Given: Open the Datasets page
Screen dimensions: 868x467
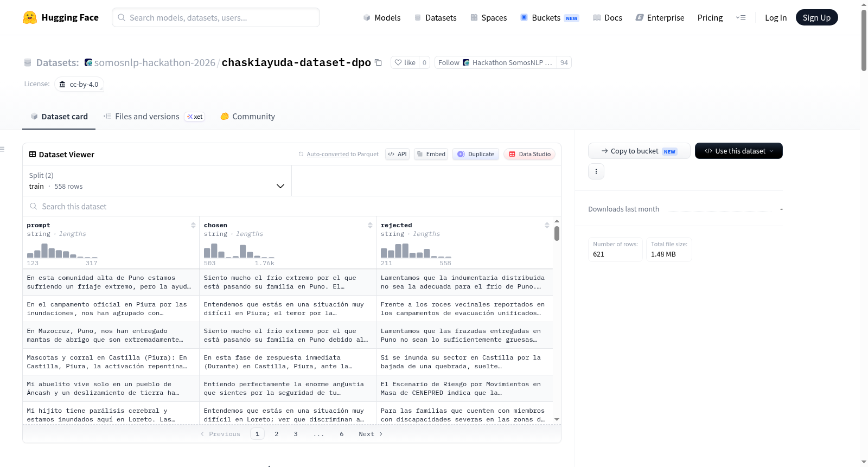Looking at the screenshot, I should point(435,17).
